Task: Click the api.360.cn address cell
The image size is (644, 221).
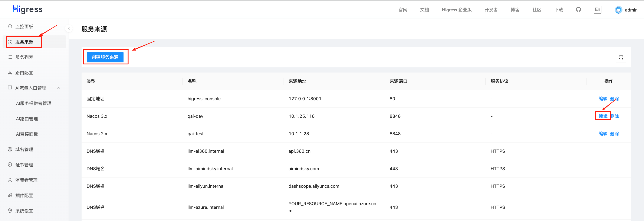Action: click(x=299, y=151)
